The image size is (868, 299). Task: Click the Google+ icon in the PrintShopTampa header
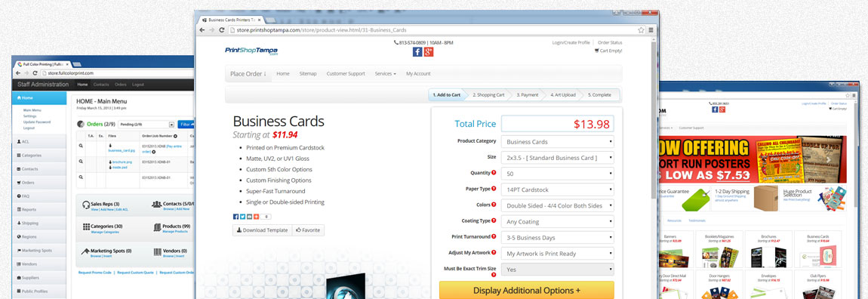(429, 52)
